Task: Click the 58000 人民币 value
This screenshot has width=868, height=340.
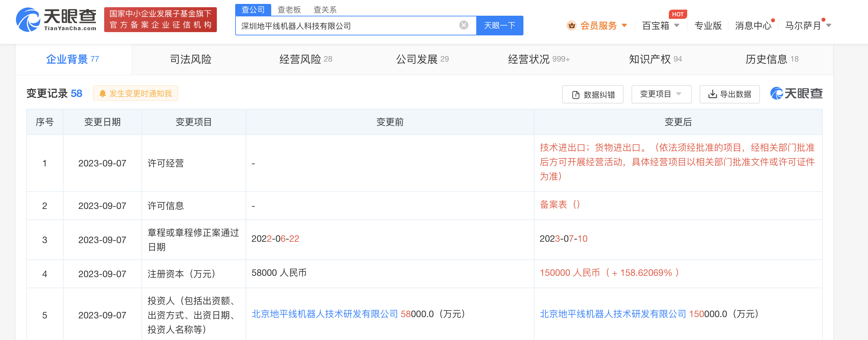Action: click(279, 273)
